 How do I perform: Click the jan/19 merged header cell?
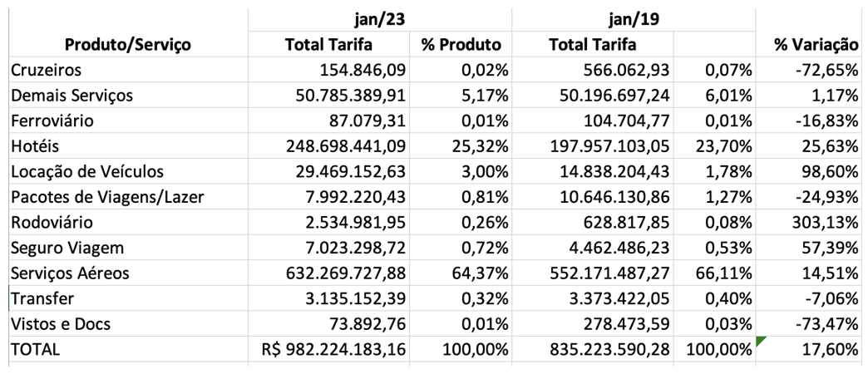click(634, 20)
